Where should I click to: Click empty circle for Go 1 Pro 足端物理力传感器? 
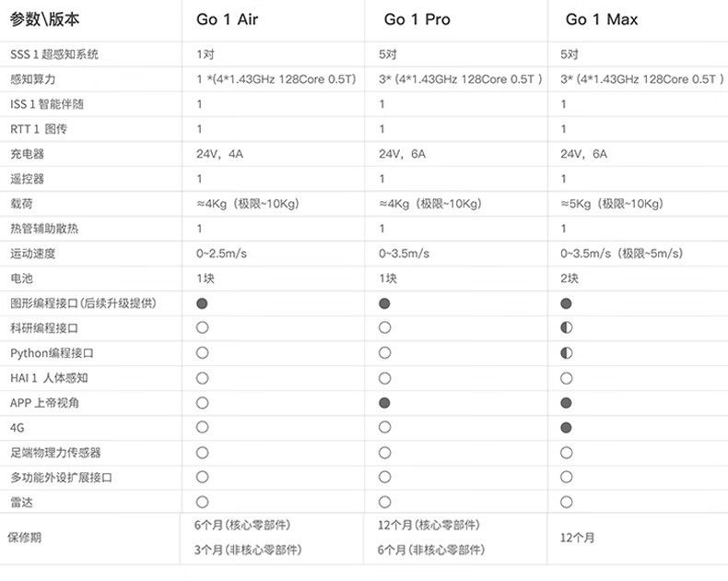point(384,452)
